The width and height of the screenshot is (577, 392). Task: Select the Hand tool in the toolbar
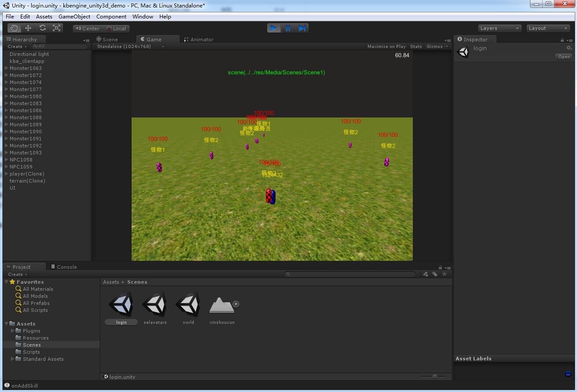click(14, 28)
